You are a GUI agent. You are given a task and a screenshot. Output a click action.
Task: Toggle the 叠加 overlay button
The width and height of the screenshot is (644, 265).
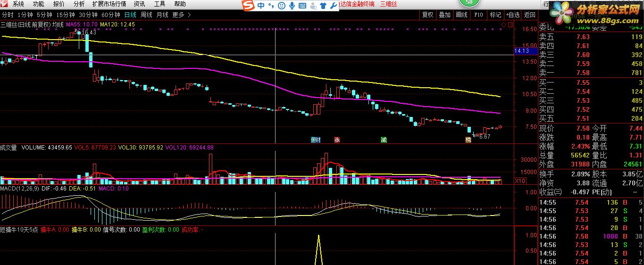[x=444, y=15]
